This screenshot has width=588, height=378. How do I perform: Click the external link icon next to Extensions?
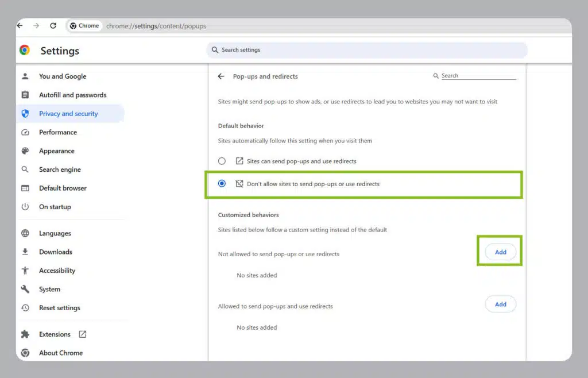83,334
